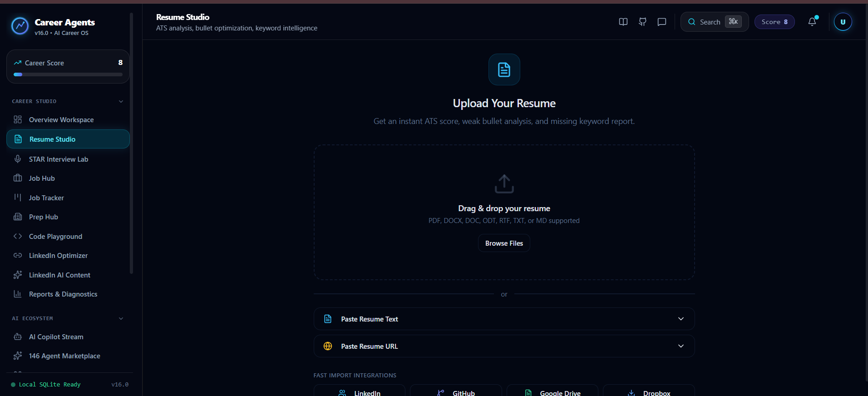
Task: Click the upload arrow icon in drop zone
Action: tap(504, 184)
